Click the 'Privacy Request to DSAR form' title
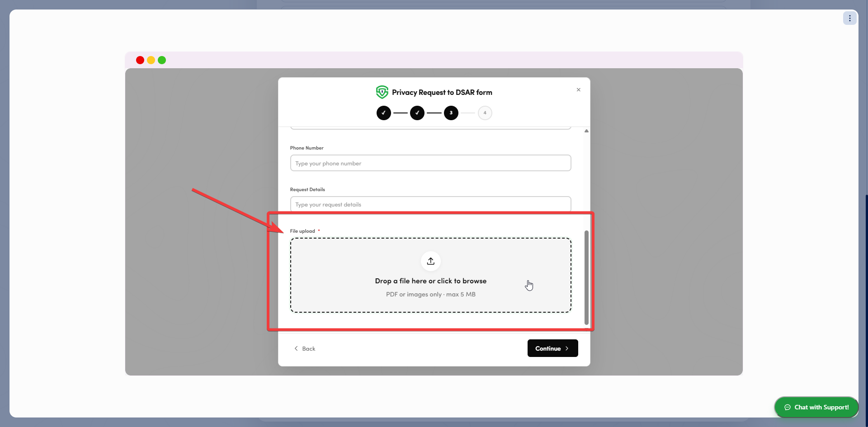Viewport: 868px width, 427px height. 442,92
